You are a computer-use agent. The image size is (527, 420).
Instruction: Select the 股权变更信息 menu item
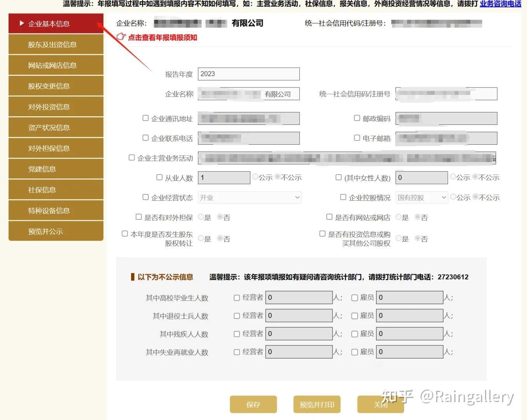pos(56,86)
